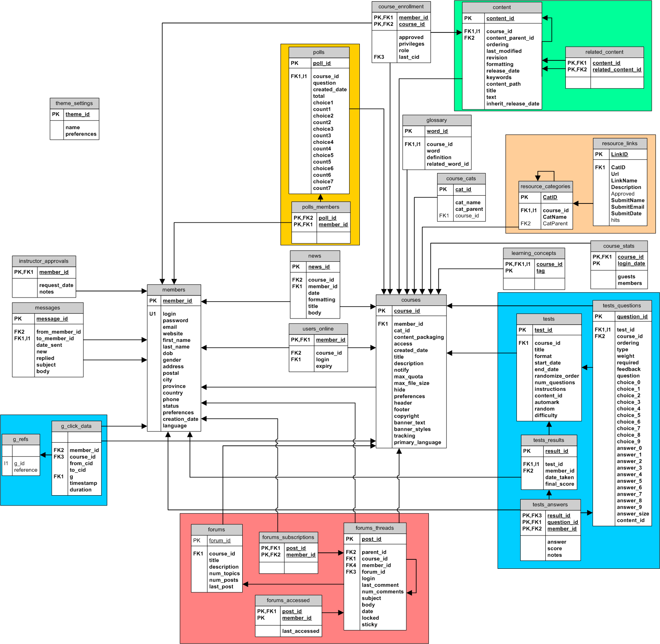The width and height of the screenshot is (660, 644).
Task: Select the course_enrollment table title
Action: (401, 7)
